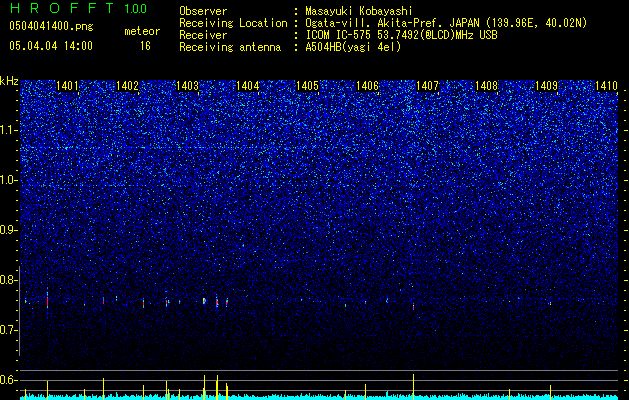
Task: Click the 1402 time marker
Action: coord(127,85)
